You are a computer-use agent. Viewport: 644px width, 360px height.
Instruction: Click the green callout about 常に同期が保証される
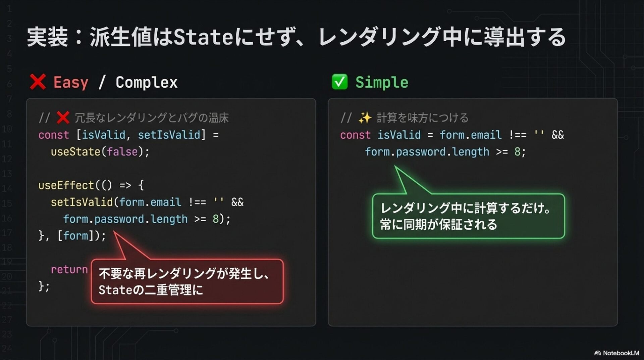pyautogui.click(x=468, y=216)
